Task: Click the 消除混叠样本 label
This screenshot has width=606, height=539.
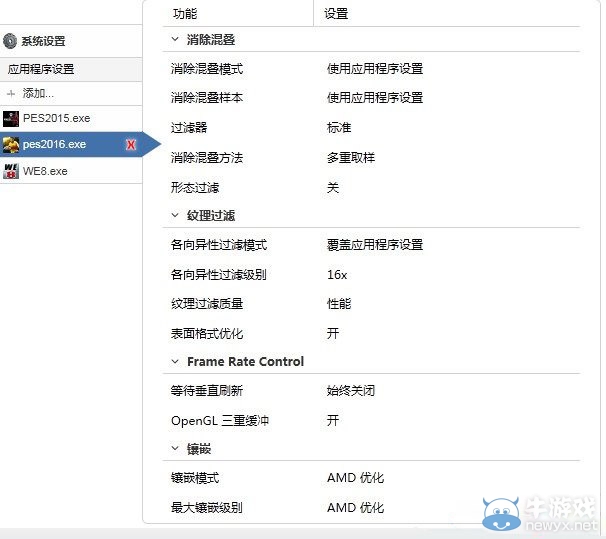Action: click(x=207, y=97)
